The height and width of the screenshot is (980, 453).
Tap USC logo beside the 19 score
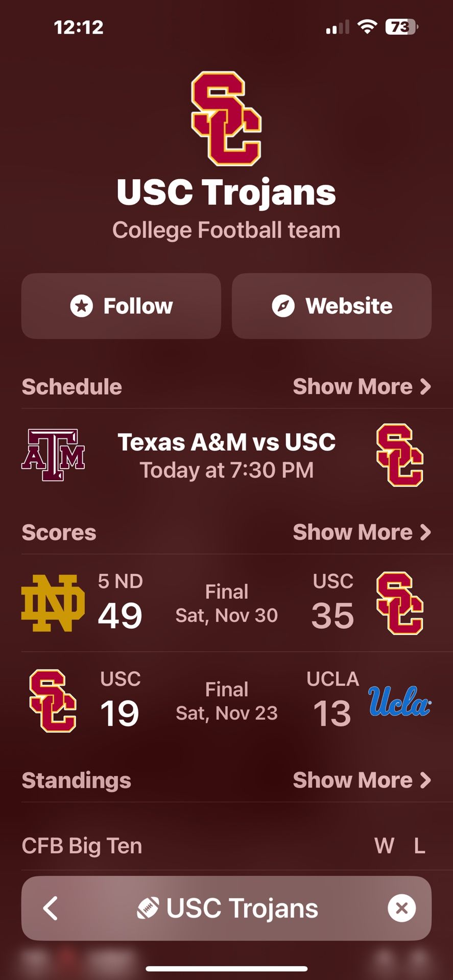click(x=53, y=701)
